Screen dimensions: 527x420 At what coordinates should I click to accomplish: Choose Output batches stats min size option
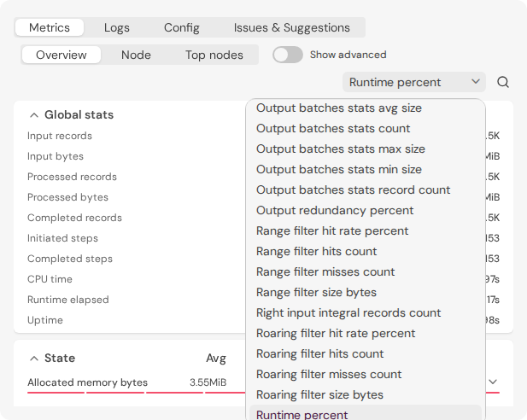click(366, 170)
